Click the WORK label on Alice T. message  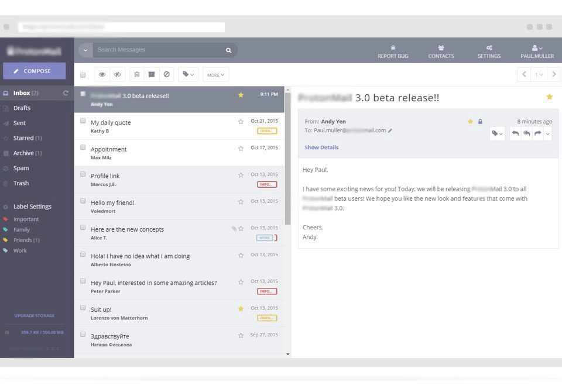265,238
